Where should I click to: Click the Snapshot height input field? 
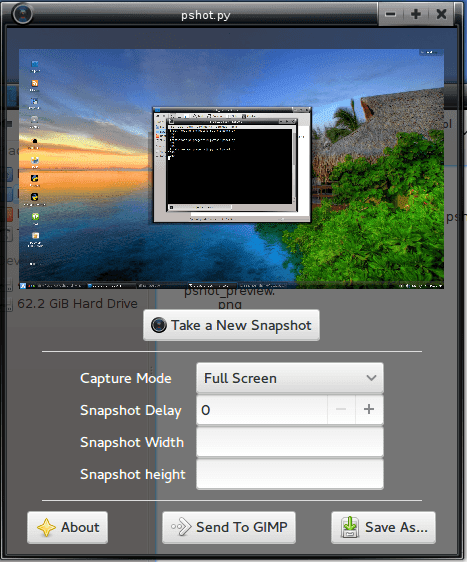point(290,474)
